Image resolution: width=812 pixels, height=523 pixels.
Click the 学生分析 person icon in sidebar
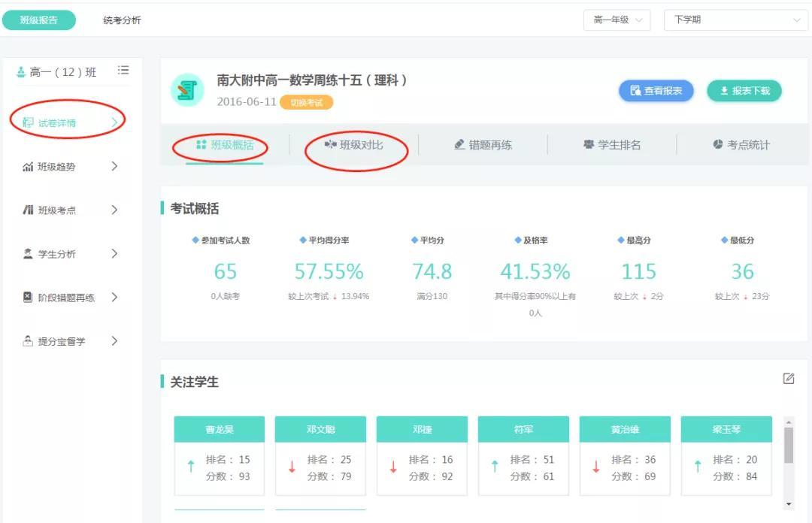click(x=28, y=254)
